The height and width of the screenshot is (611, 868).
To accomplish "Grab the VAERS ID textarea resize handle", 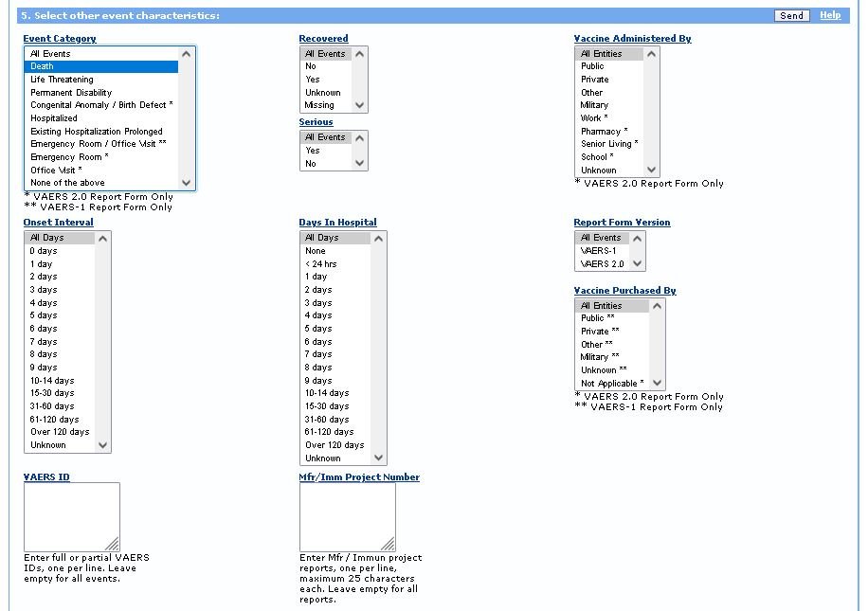I will pos(113,545).
